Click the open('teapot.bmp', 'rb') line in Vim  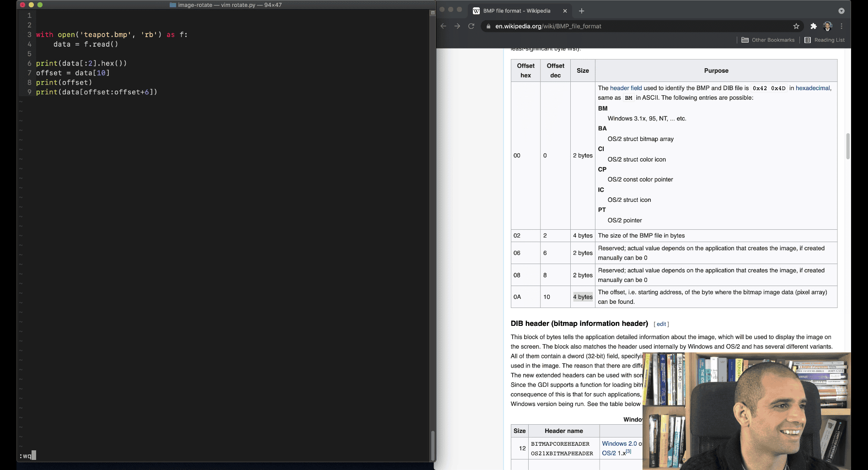(112, 34)
